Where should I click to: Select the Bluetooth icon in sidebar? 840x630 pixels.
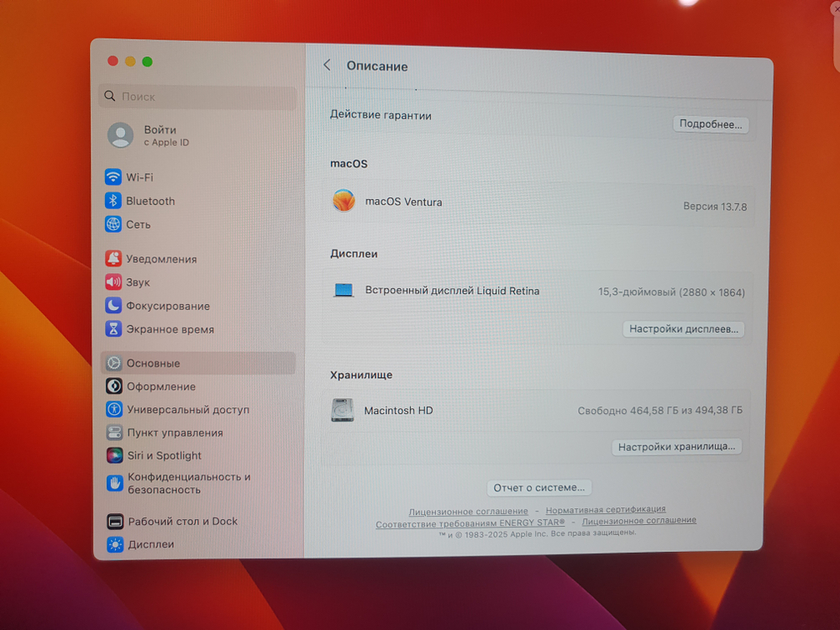coord(113,201)
